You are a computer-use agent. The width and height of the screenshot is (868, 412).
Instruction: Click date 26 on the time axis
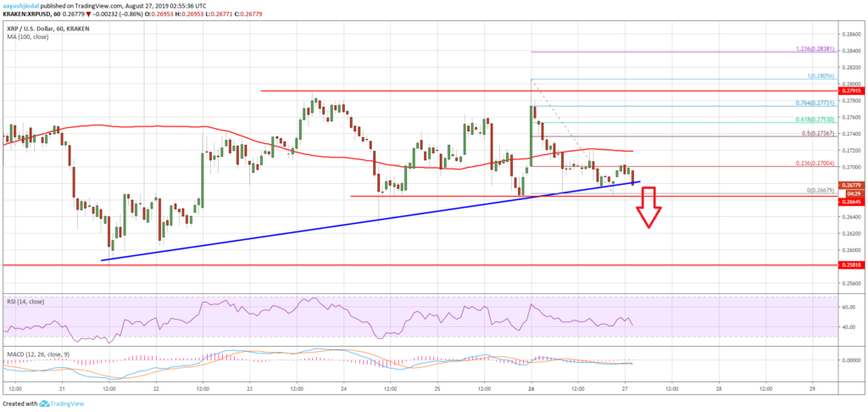tap(531, 387)
